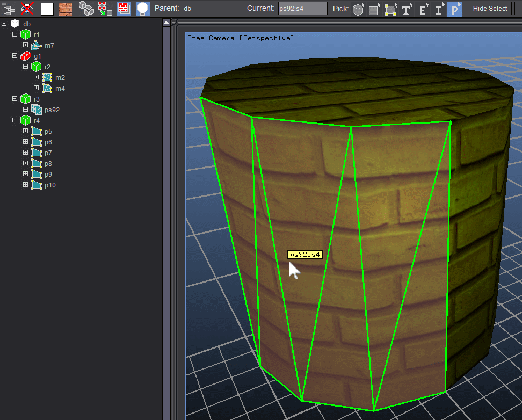
Task: Select the vertex pick mode
Action: pyautogui.click(x=390, y=9)
